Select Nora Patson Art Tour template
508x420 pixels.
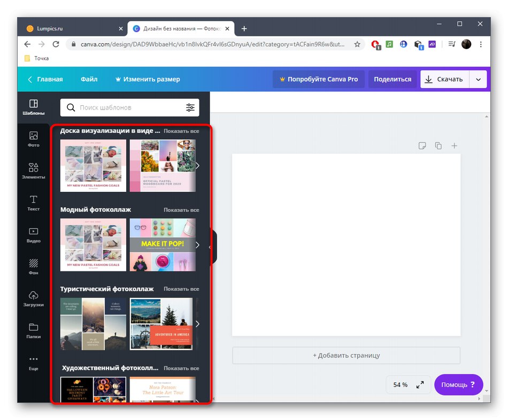click(163, 389)
